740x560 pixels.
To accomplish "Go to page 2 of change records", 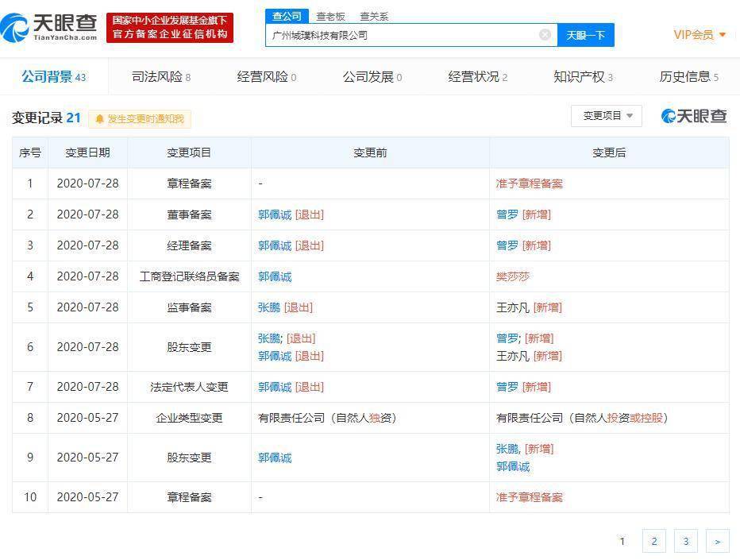I will pyautogui.click(x=654, y=541).
